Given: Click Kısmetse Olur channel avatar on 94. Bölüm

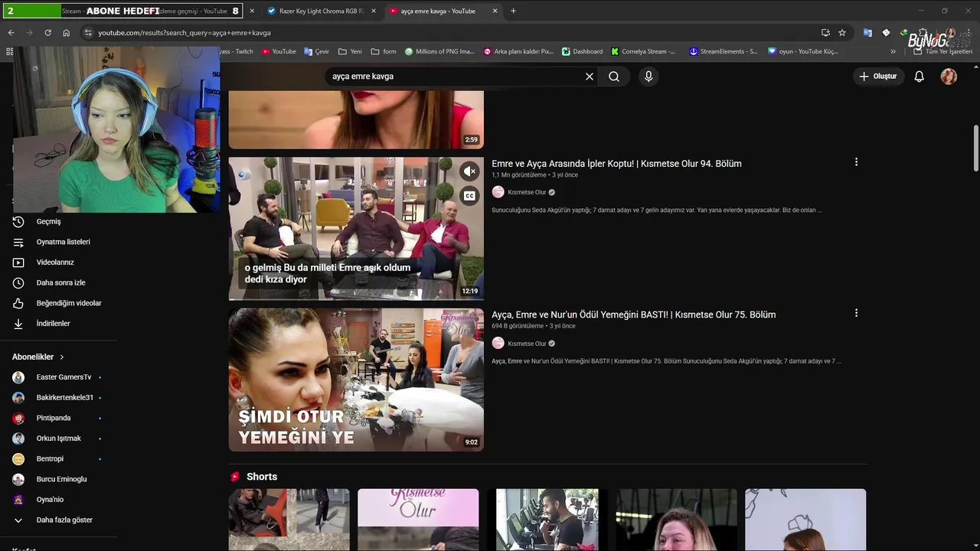Looking at the screenshot, I should click(498, 192).
